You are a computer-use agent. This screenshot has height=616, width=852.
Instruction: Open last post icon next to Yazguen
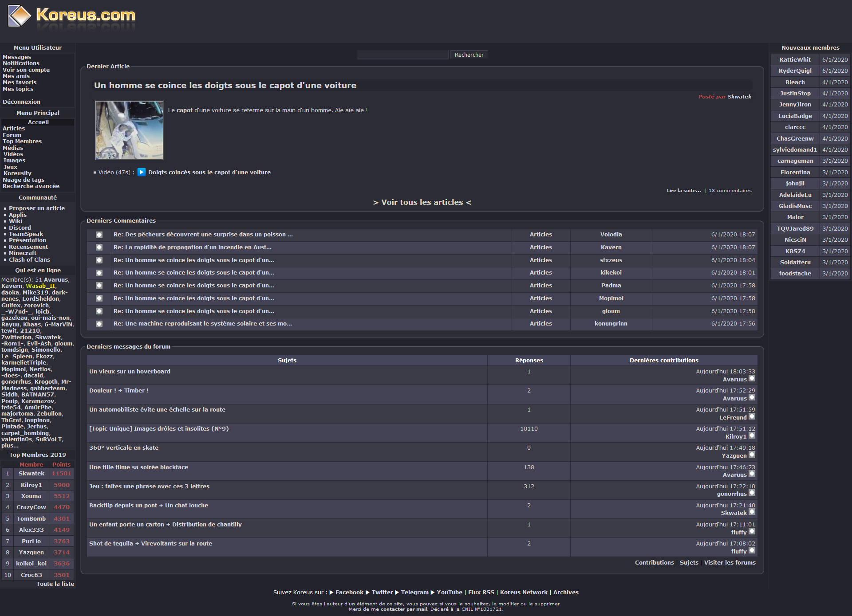click(752, 455)
